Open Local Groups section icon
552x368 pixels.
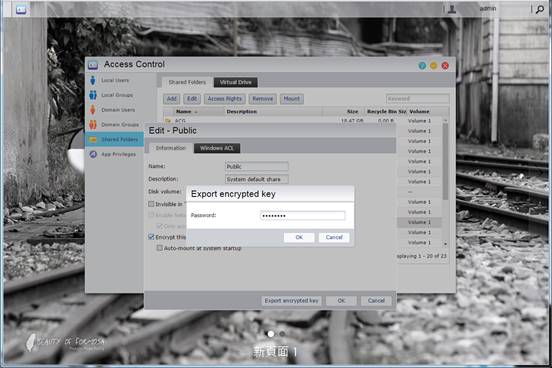click(93, 95)
